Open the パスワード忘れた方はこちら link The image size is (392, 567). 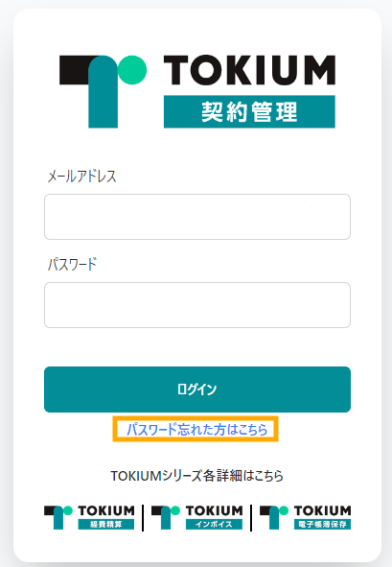196,429
